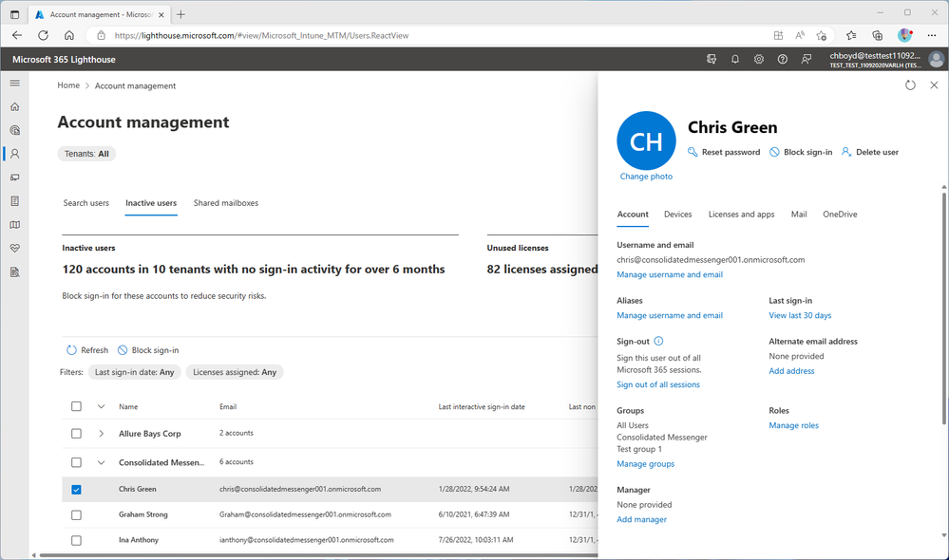Screen dimensions: 949x560
Task: Check the Consolidated Messenger group checkbox
Action: 76,462
